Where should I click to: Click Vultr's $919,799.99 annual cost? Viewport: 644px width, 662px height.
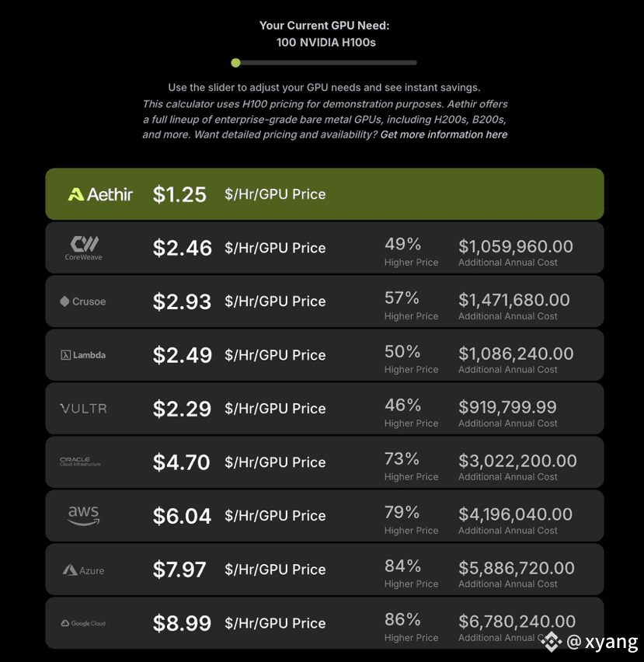click(507, 407)
